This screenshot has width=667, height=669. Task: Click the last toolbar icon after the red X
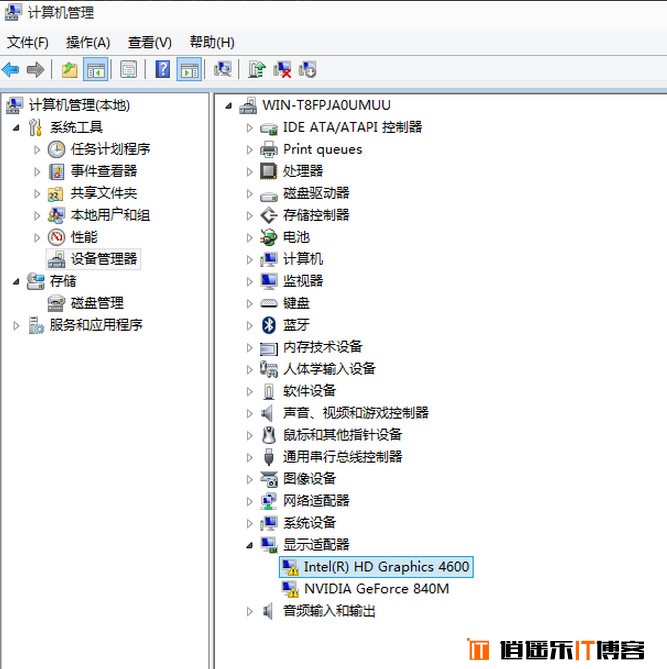(307, 70)
